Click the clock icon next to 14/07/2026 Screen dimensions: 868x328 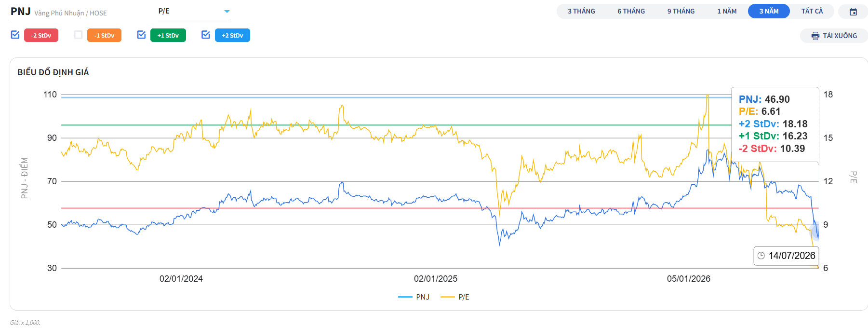761,256
